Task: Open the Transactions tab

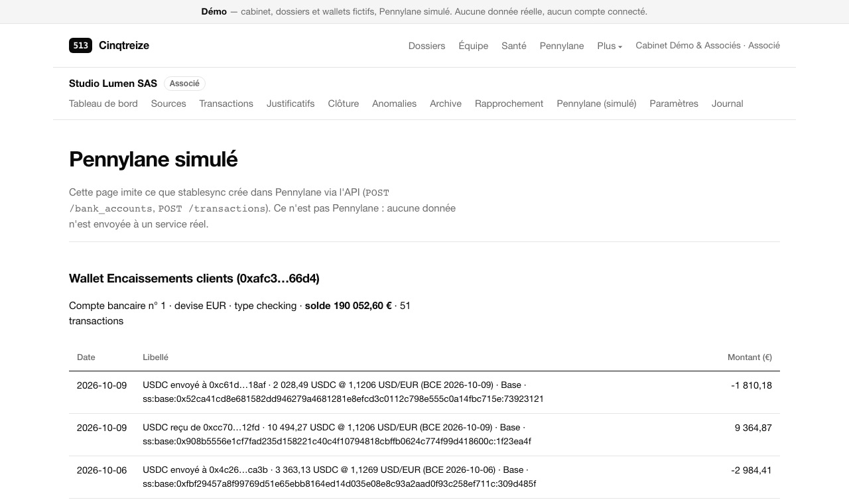Action: 226,103
